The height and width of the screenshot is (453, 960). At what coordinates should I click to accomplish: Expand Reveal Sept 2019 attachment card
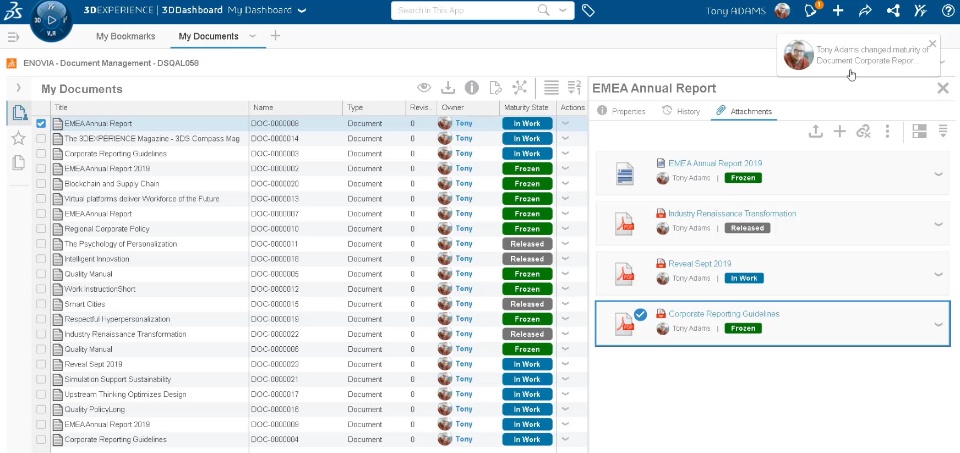point(938,275)
